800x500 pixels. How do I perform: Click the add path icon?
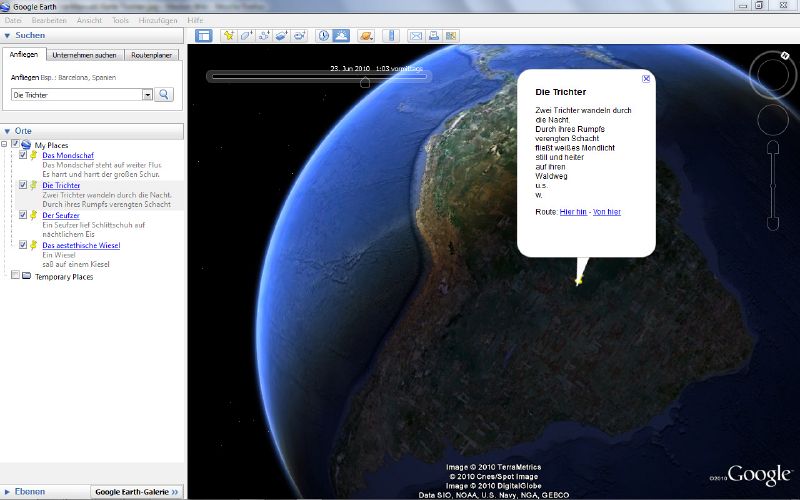click(x=264, y=35)
